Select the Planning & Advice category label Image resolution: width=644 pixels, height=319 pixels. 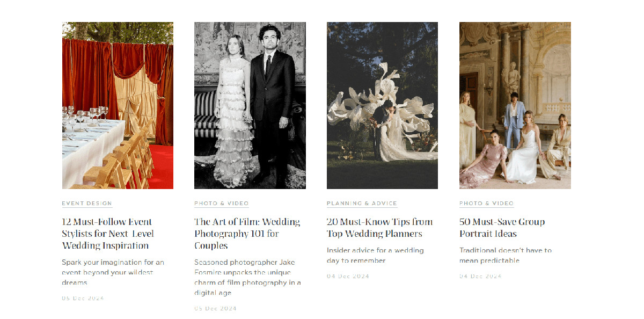(362, 204)
